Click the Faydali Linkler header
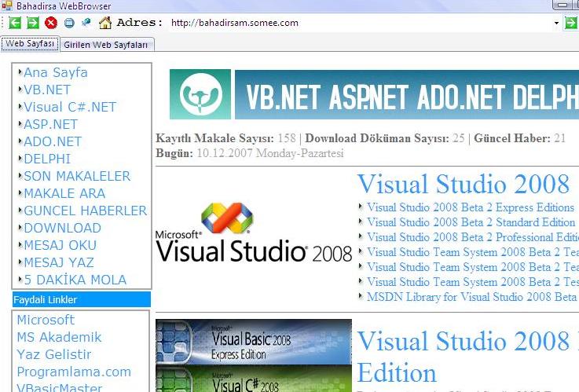The image size is (579, 392). [x=82, y=299]
